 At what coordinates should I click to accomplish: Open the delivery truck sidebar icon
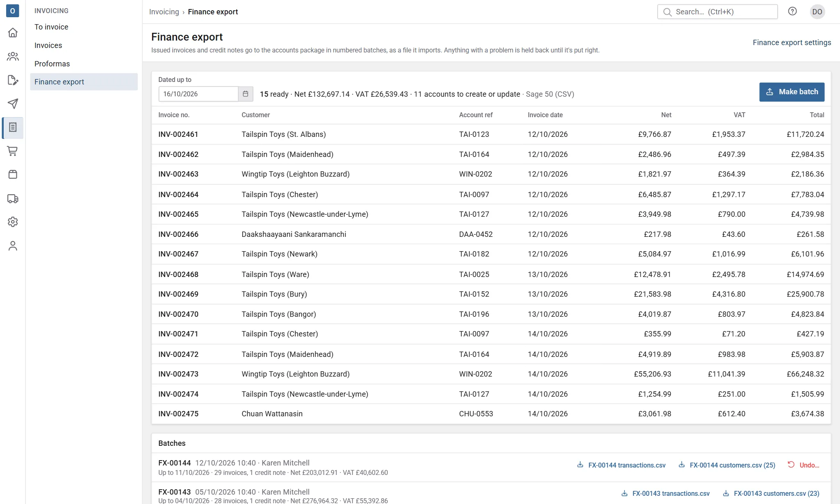point(13,198)
